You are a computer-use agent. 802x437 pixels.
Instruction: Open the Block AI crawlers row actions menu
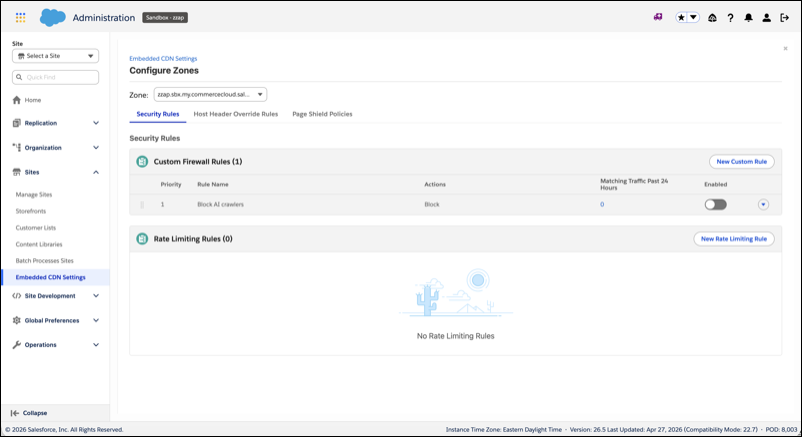pyautogui.click(x=763, y=205)
